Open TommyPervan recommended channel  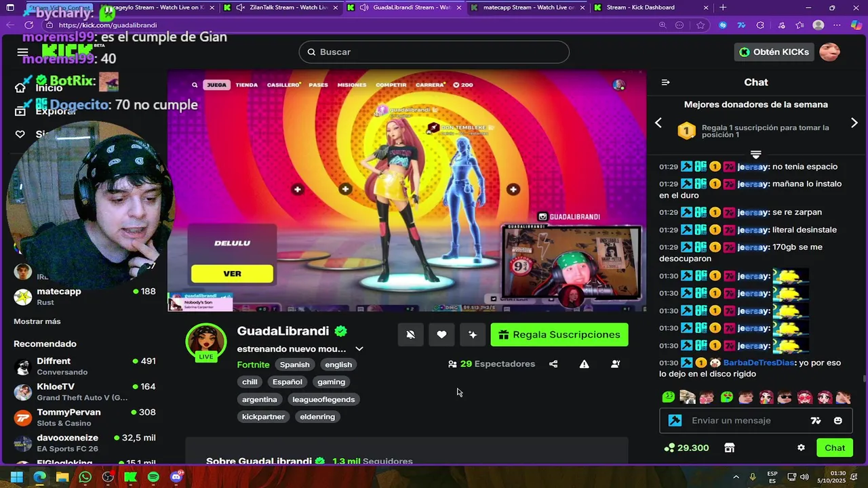tap(85, 418)
